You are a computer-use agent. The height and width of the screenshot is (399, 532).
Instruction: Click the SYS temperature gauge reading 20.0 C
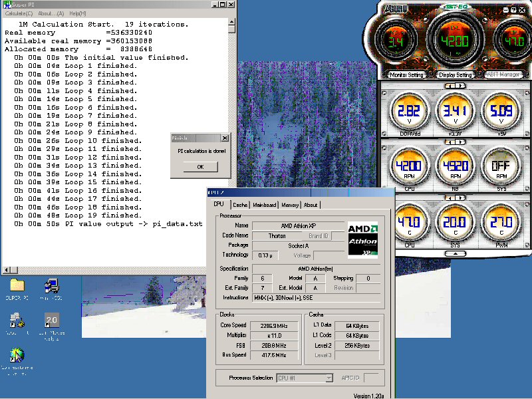(456, 223)
